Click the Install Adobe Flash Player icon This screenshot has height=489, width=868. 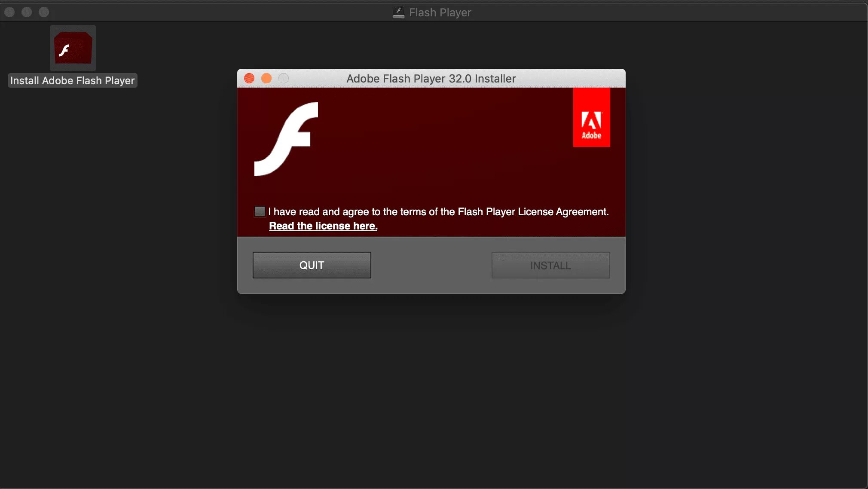pos(73,48)
